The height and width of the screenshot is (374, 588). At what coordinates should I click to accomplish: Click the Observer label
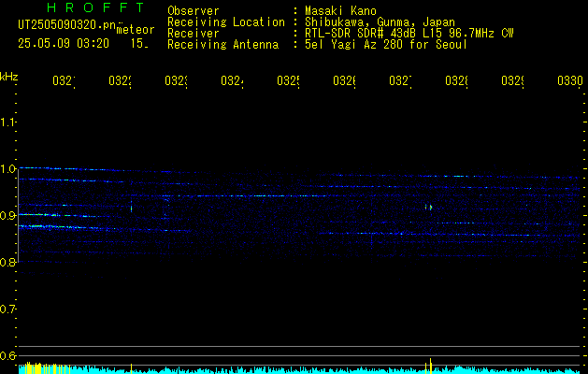pyautogui.click(x=194, y=11)
